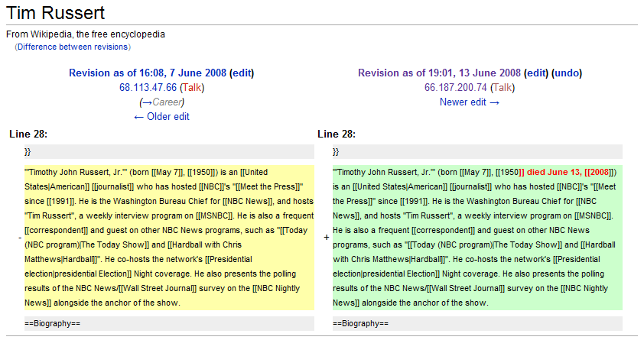
Task: Click the right-side '==Biography==' context line
Action: pos(360,324)
